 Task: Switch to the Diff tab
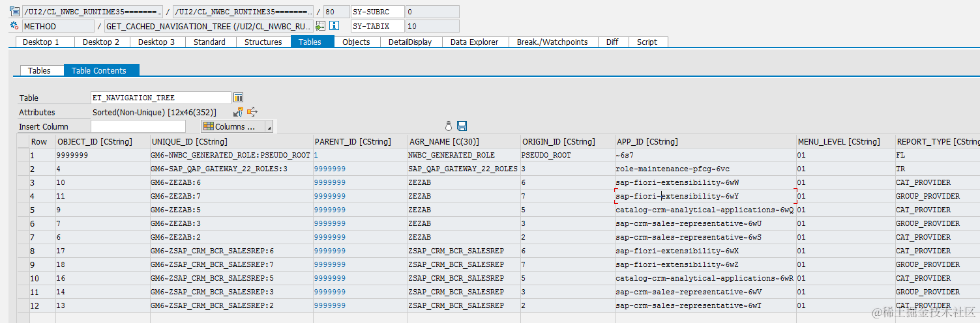pyautogui.click(x=612, y=42)
